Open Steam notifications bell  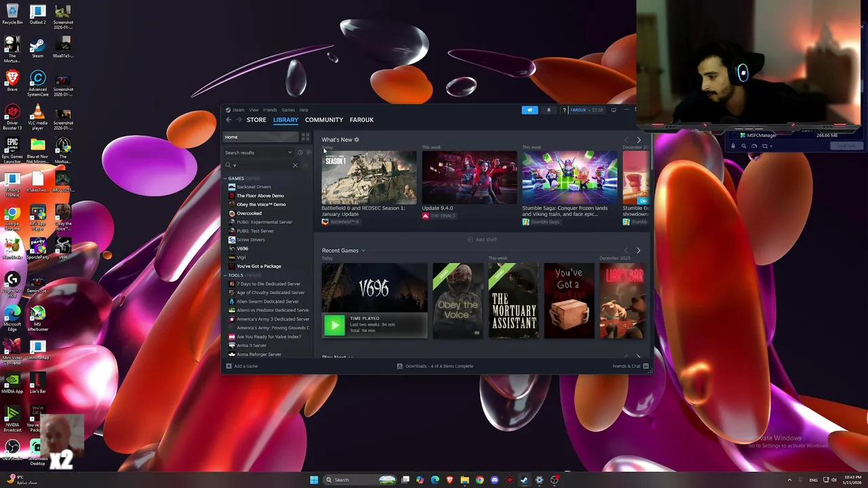click(x=549, y=110)
